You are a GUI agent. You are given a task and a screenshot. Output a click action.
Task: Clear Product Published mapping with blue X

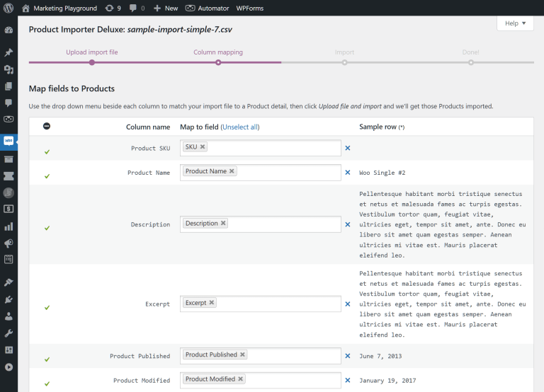tap(348, 356)
